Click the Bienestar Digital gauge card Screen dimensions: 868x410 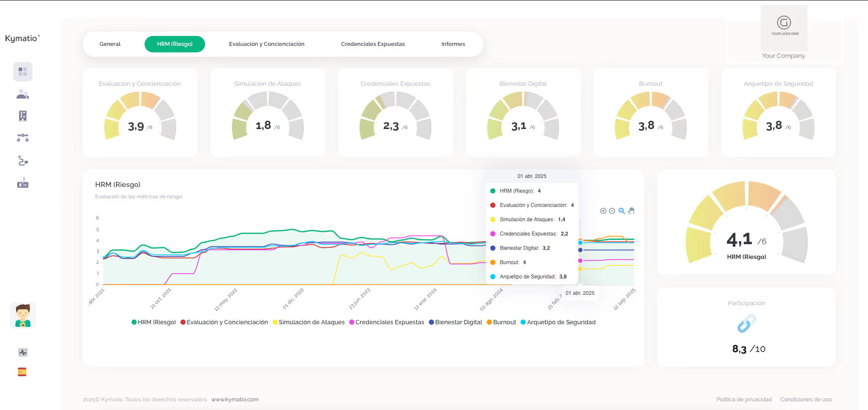[523, 112]
